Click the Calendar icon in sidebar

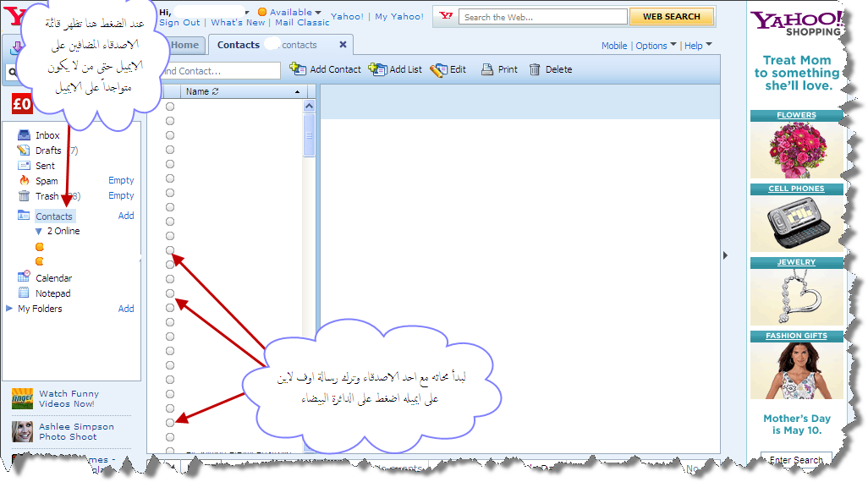[24, 277]
